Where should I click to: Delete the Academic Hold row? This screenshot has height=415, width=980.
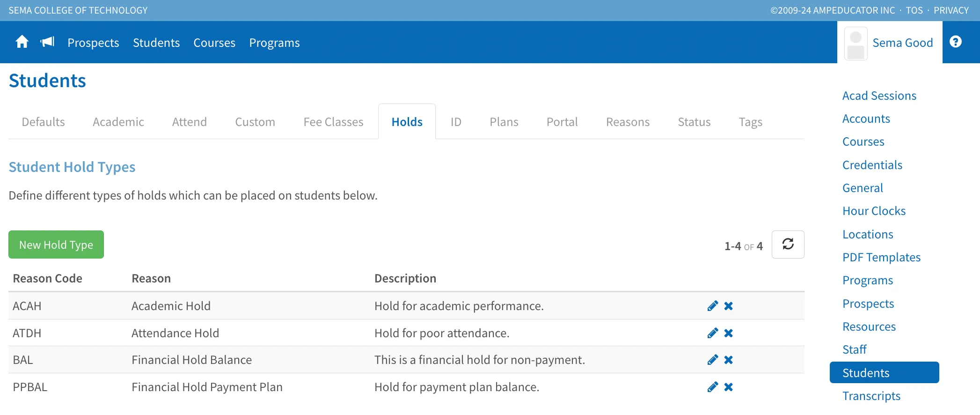coord(728,306)
